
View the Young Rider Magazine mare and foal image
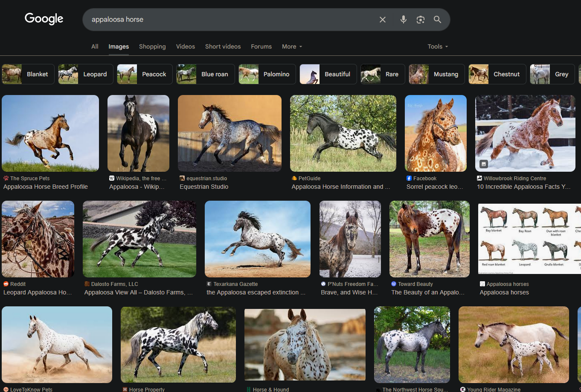click(514, 345)
